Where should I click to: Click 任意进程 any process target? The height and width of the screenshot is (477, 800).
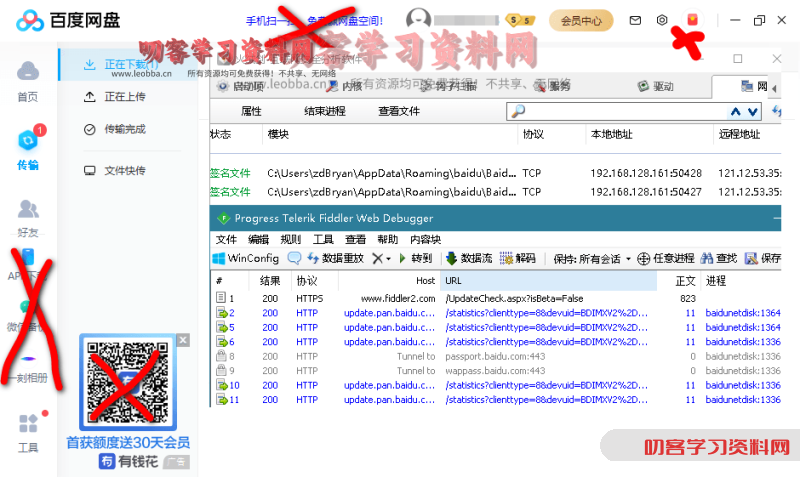coord(666,259)
